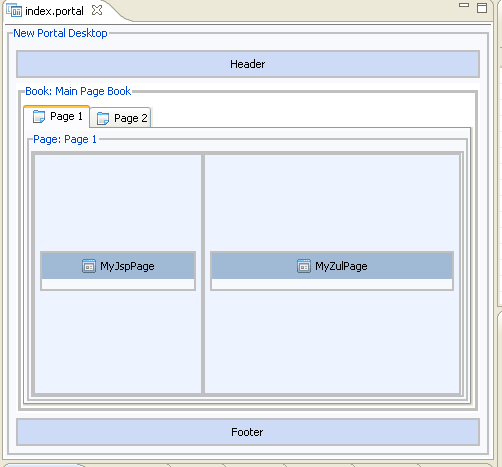Screen dimensions: 502x467
Task: Select the Footer region
Action: (x=248, y=432)
